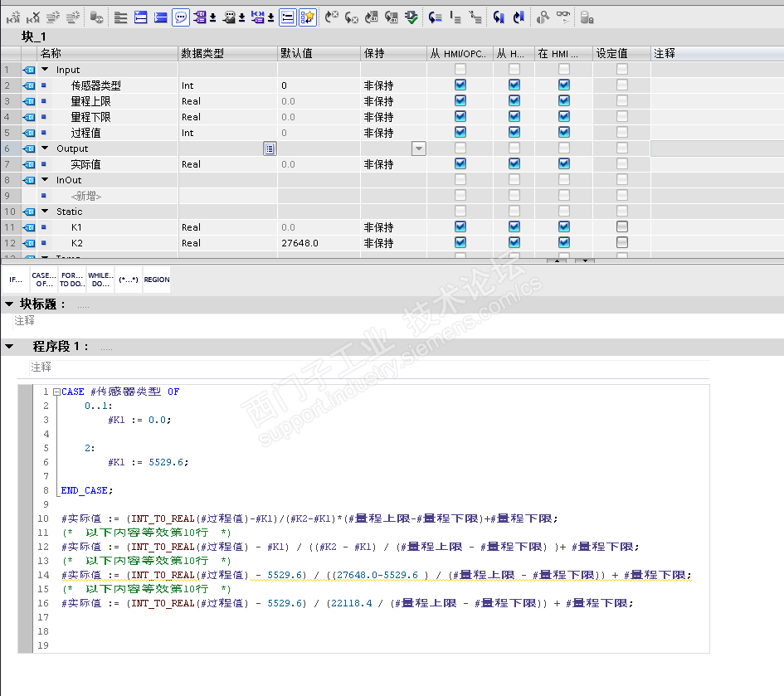
Task: Collapse 程序段 1 network
Action: click(9, 346)
